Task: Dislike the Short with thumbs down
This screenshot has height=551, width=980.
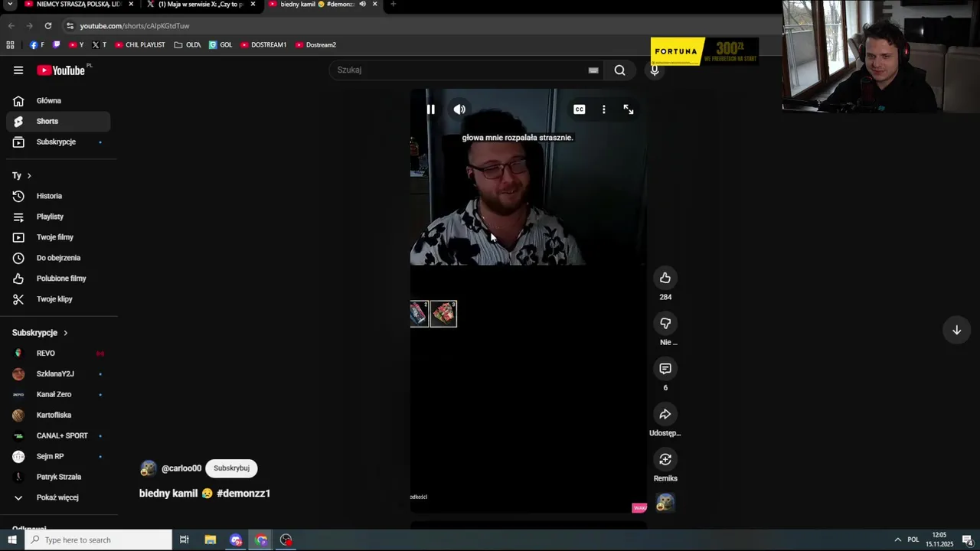Action: [x=665, y=323]
